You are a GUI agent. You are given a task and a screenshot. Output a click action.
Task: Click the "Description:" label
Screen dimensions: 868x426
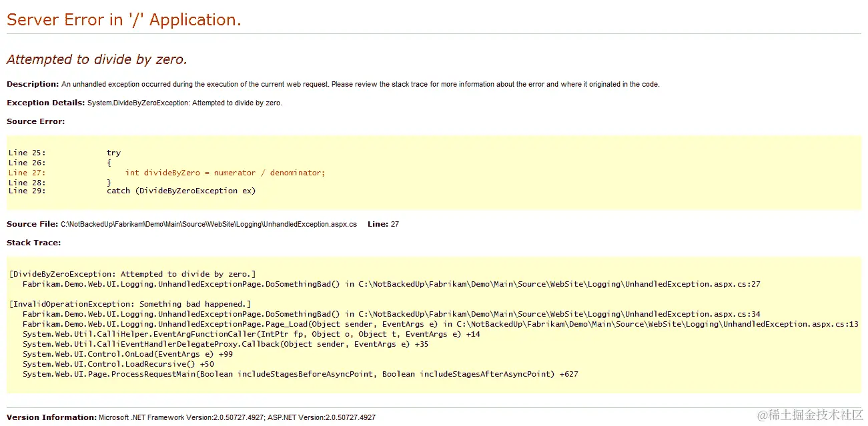click(33, 84)
